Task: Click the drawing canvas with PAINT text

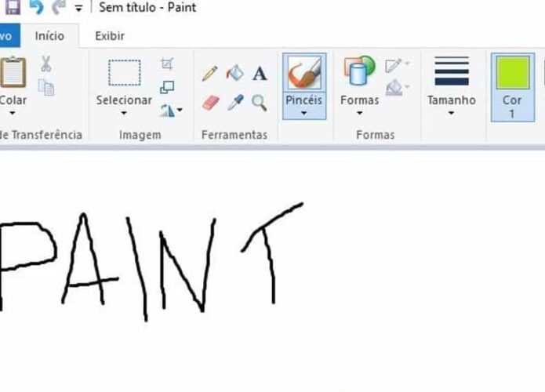Action: pos(273,271)
